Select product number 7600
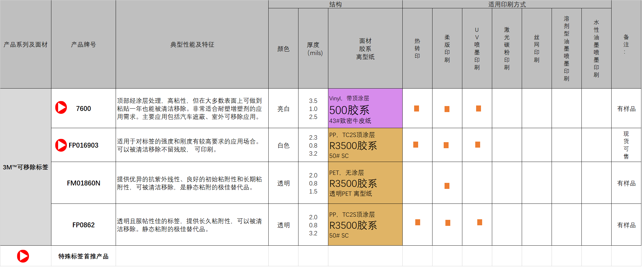The height and width of the screenshot is (270, 644). [84, 108]
